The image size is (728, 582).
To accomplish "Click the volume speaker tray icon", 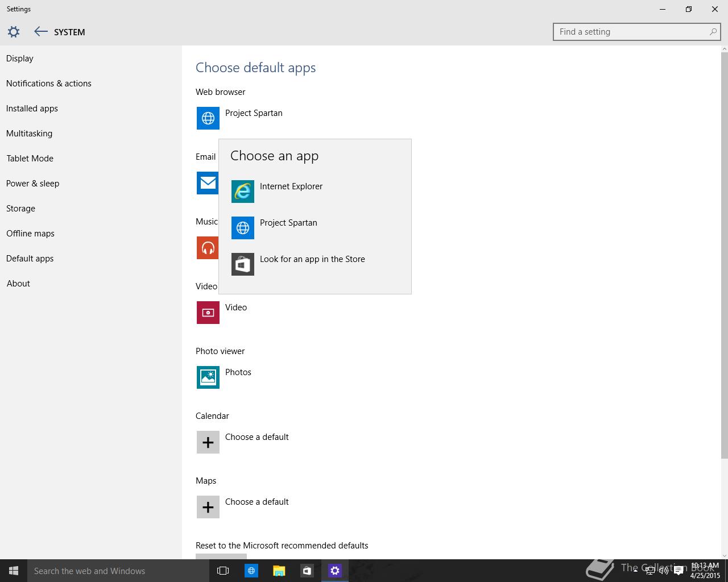I will [x=664, y=571].
